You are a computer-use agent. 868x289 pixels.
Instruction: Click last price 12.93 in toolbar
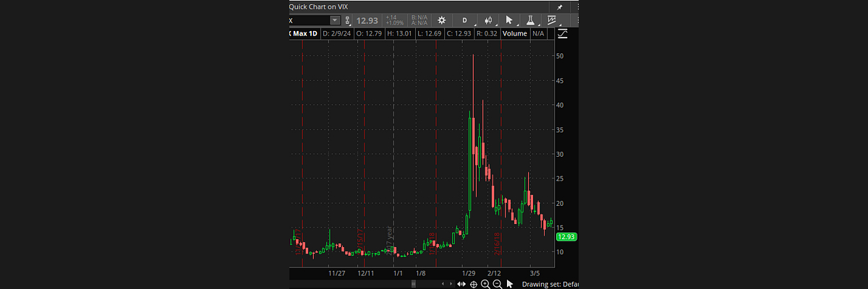[367, 20]
